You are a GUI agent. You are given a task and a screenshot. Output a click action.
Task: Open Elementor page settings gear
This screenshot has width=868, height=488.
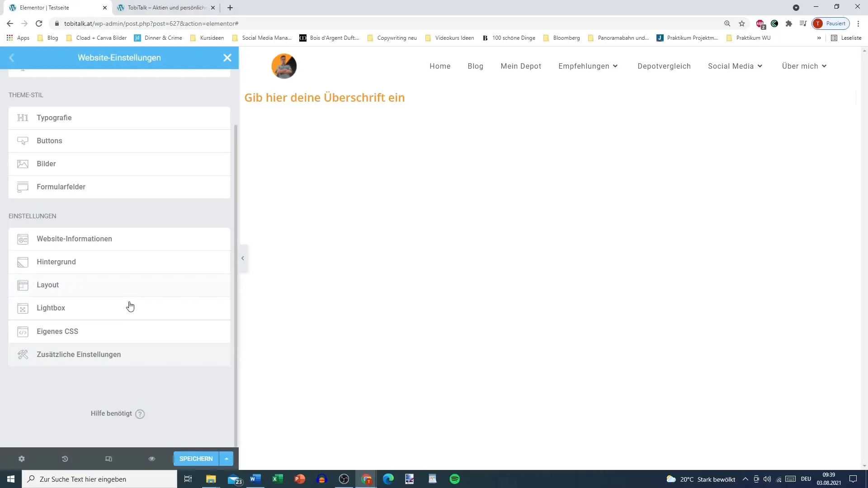pyautogui.click(x=22, y=459)
